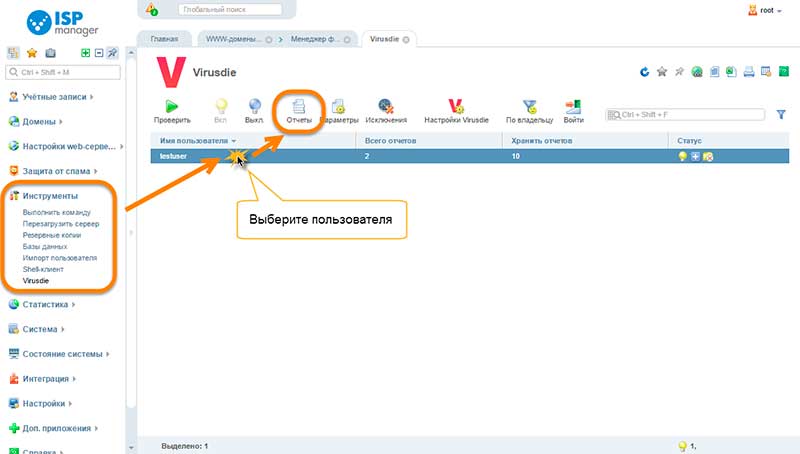Click the green help book icon

pyautogui.click(x=784, y=72)
